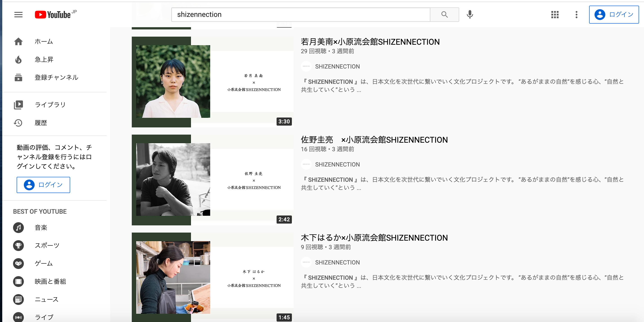Click the sidebar ログイン button
This screenshot has height=322, width=644.
click(43, 185)
